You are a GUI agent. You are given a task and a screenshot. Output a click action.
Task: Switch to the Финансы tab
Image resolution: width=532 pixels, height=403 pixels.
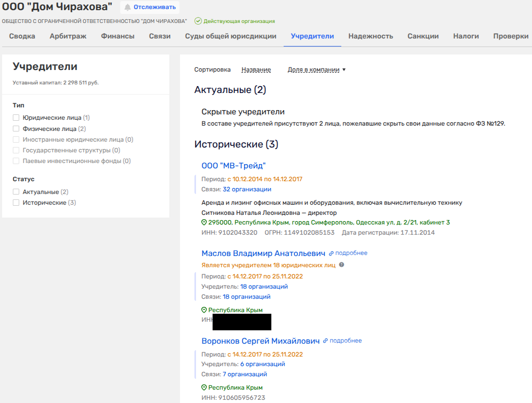coord(118,36)
